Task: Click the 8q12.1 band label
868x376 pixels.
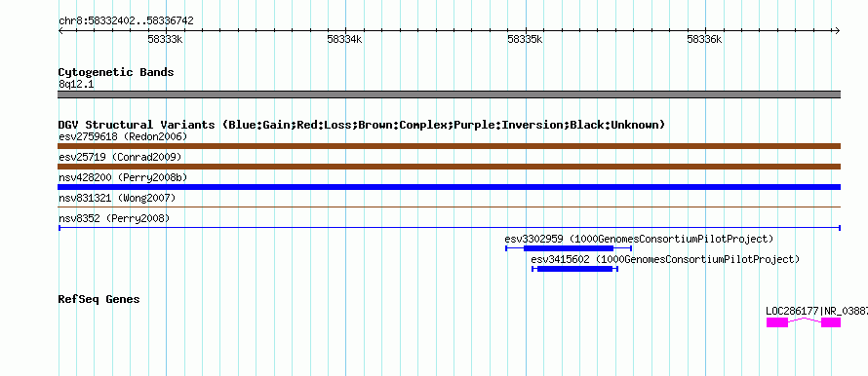Action: (76, 84)
